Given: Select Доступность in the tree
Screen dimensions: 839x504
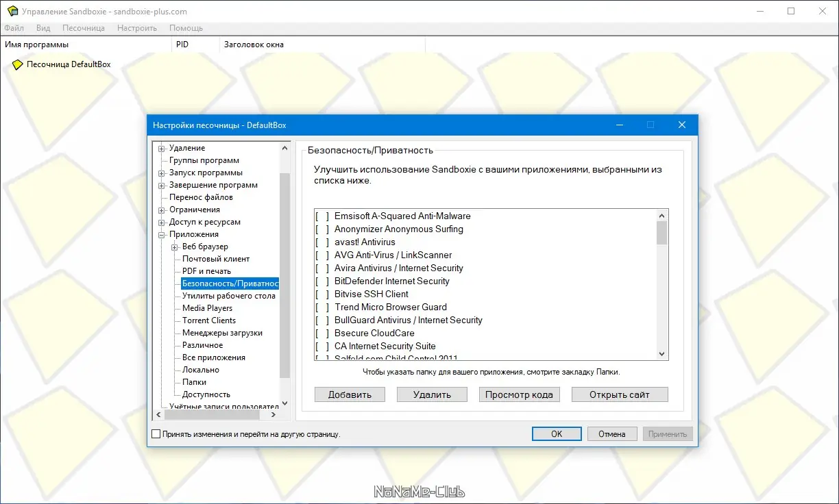Looking at the screenshot, I should [x=206, y=394].
